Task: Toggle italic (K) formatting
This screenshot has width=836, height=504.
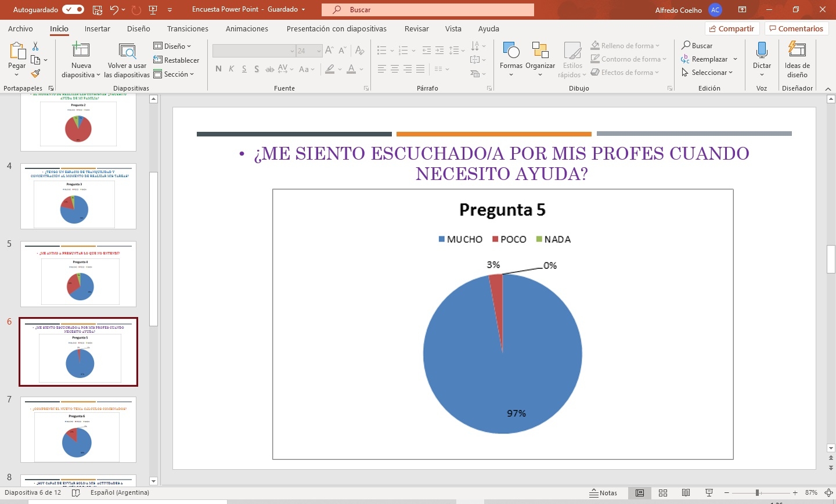Action: (x=231, y=69)
